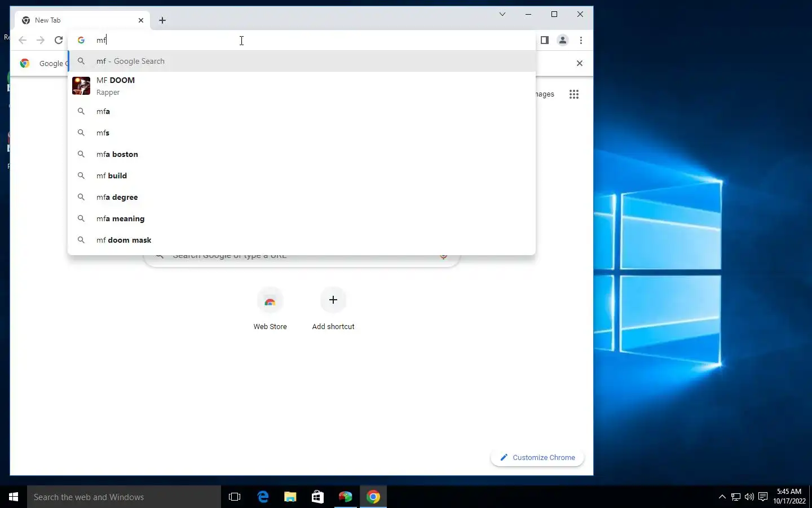The height and width of the screenshot is (508, 812).
Task: Click the address bar containing 'mf'
Action: [302, 40]
